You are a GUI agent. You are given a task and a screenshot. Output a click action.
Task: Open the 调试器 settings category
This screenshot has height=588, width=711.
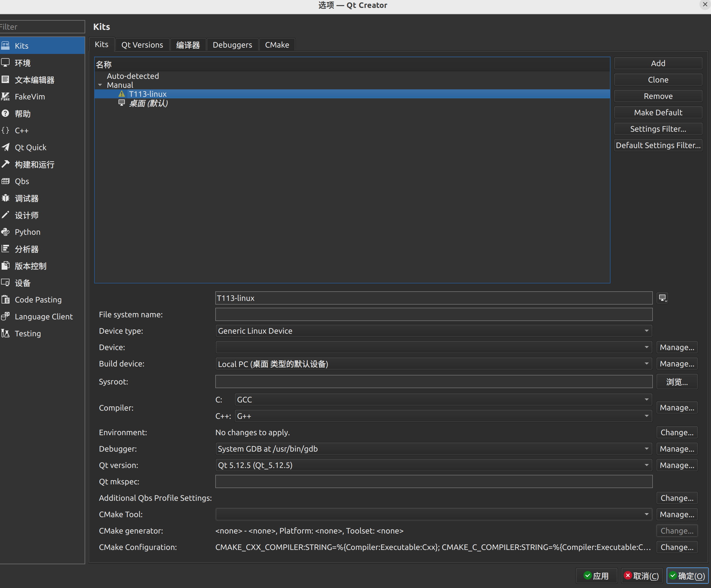pyautogui.click(x=42, y=198)
